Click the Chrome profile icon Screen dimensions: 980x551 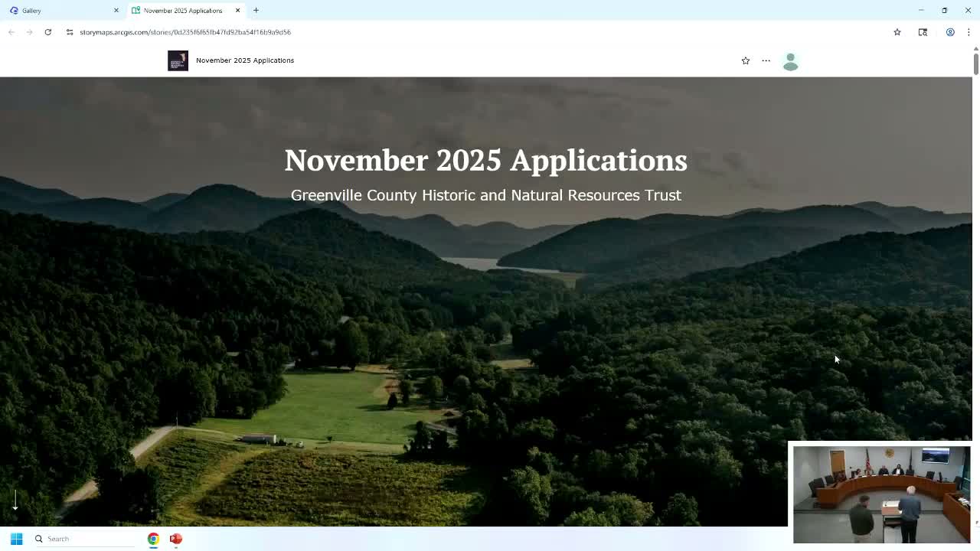[x=950, y=32]
